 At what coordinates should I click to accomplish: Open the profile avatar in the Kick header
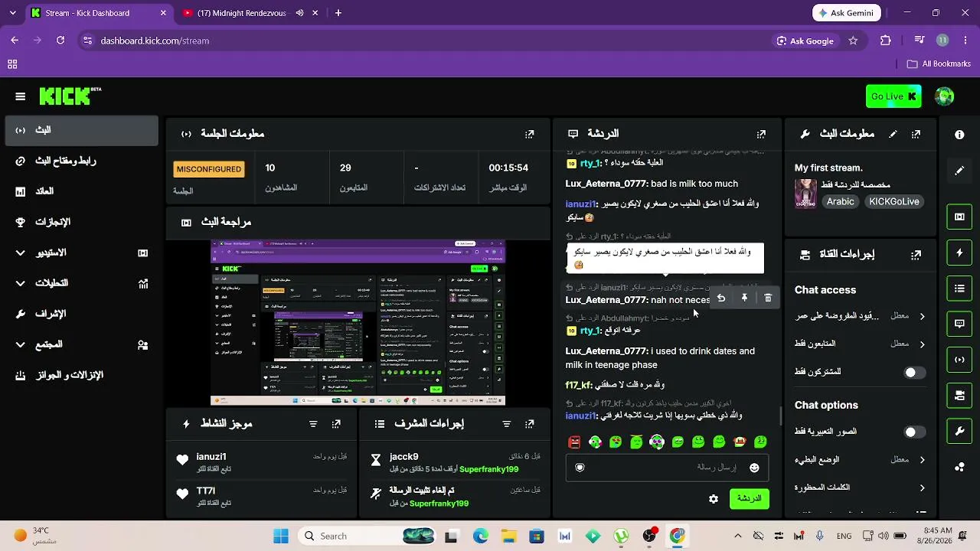click(944, 96)
